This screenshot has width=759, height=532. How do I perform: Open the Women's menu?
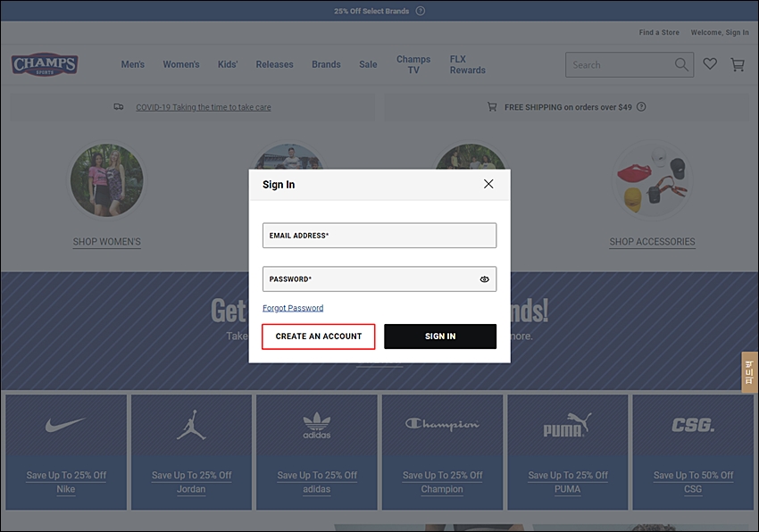(x=181, y=64)
